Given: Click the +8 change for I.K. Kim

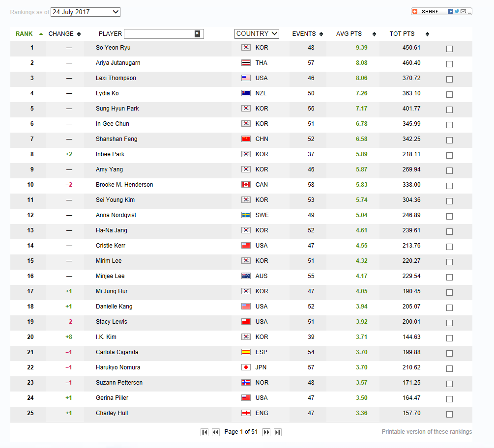Looking at the screenshot, I should click(x=69, y=337).
